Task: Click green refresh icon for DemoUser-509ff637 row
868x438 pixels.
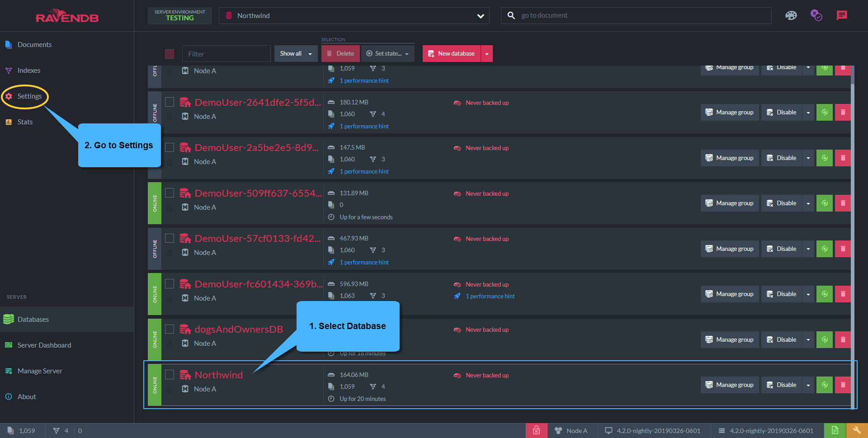Action: 825,203
